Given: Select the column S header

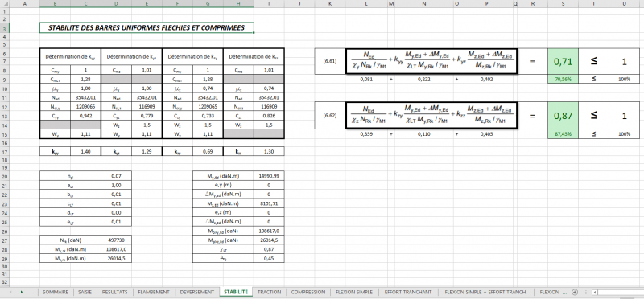Looking at the screenshot, I should pyautogui.click(x=563, y=4).
